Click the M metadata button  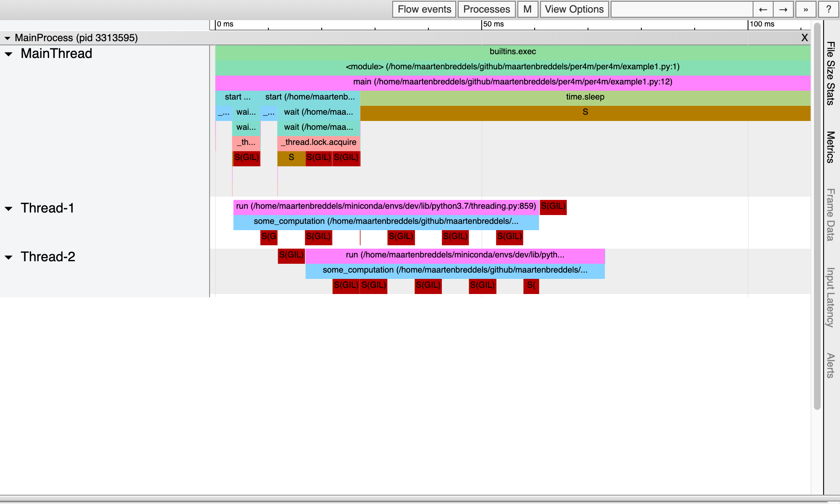point(528,9)
